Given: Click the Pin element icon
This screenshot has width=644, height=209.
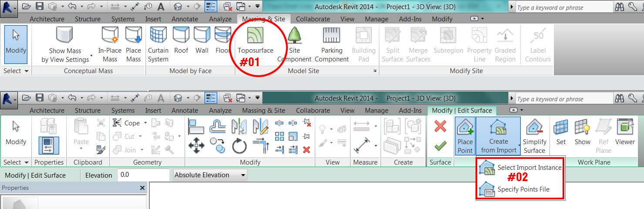Looking at the screenshot, I should pos(307,136).
